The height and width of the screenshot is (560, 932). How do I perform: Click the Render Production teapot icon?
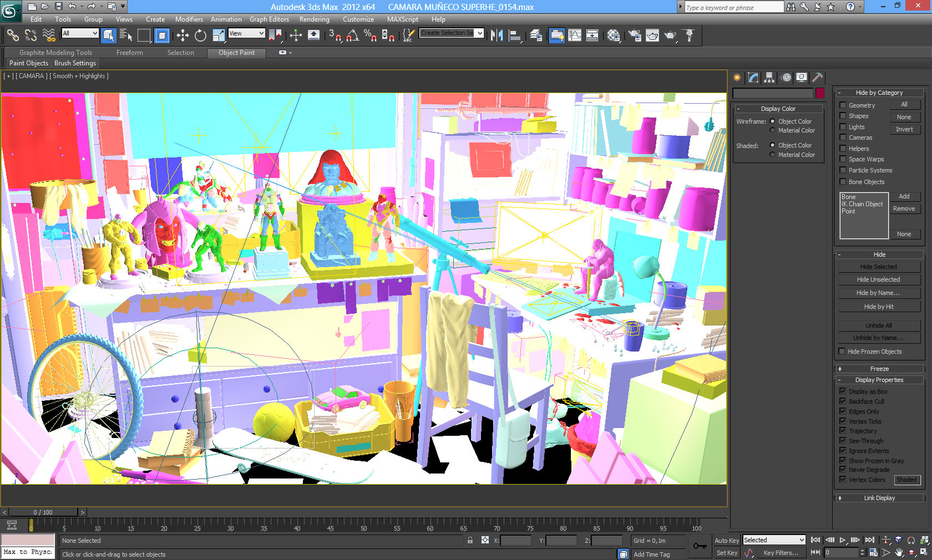[x=671, y=35]
